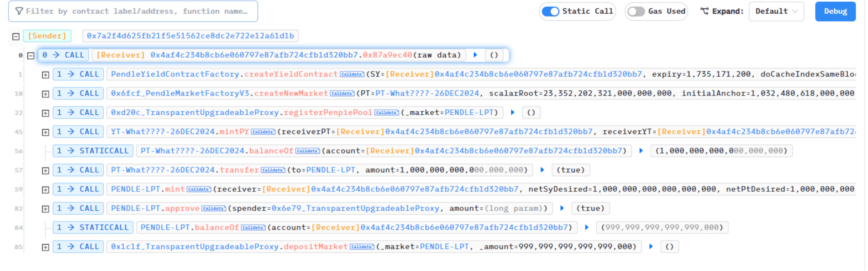Click the cursor icon beside Expand label
The height and width of the screenshot is (271, 868).
pos(704,11)
